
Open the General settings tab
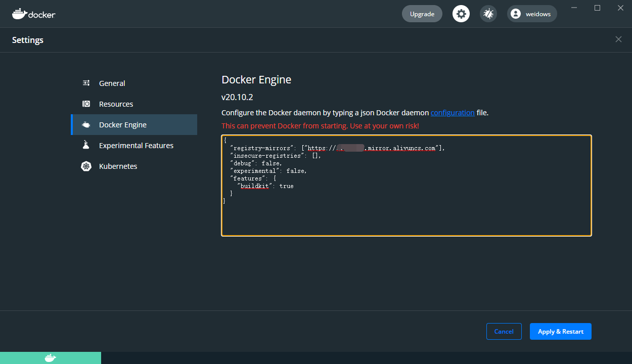pos(134,83)
